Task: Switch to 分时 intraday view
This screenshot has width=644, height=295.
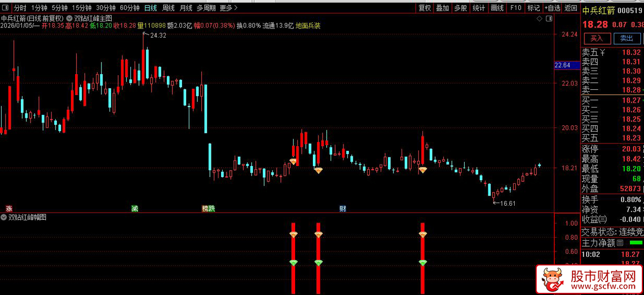Action: tap(19, 8)
